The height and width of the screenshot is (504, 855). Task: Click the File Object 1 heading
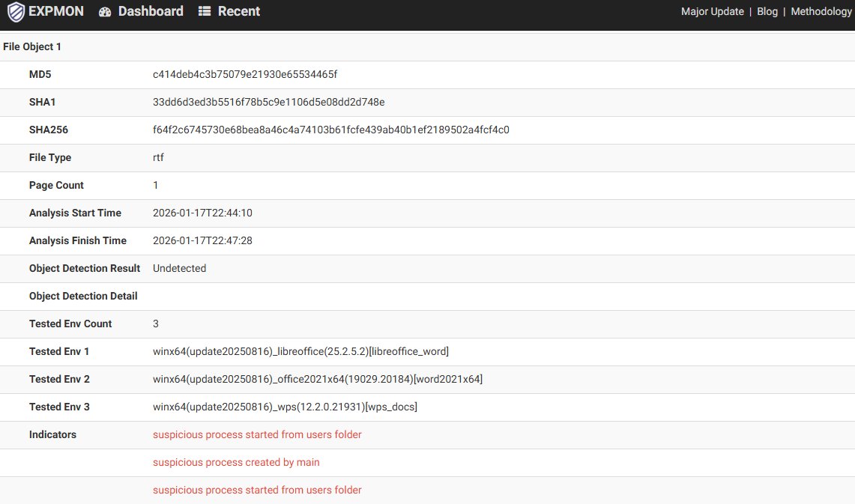click(x=32, y=47)
